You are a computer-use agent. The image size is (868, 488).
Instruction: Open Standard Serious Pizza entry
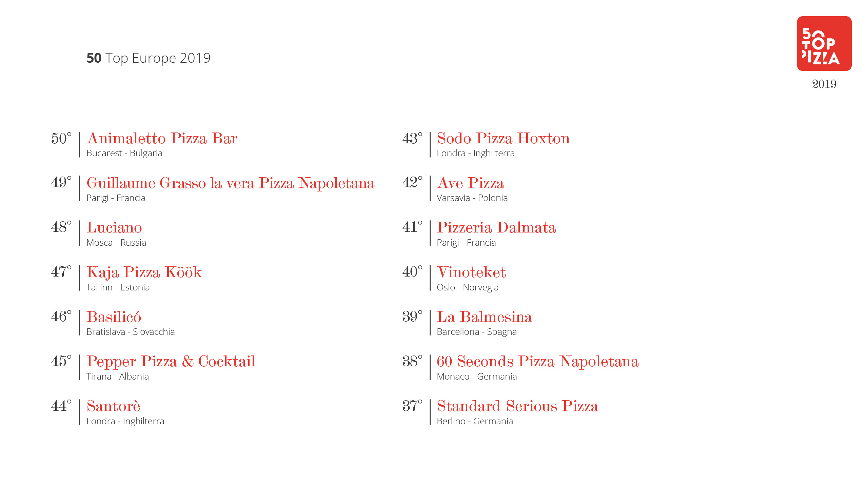click(x=517, y=406)
